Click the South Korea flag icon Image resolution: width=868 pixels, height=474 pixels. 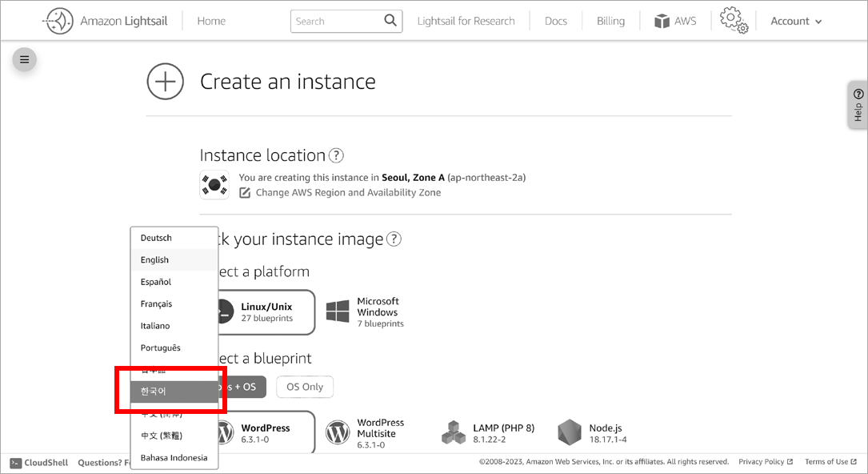(214, 185)
